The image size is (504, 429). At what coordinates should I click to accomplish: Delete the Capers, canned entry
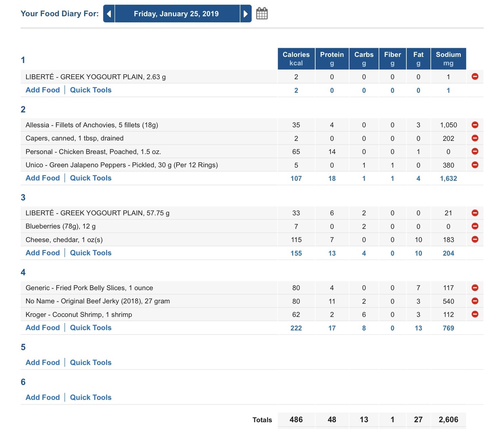point(475,138)
